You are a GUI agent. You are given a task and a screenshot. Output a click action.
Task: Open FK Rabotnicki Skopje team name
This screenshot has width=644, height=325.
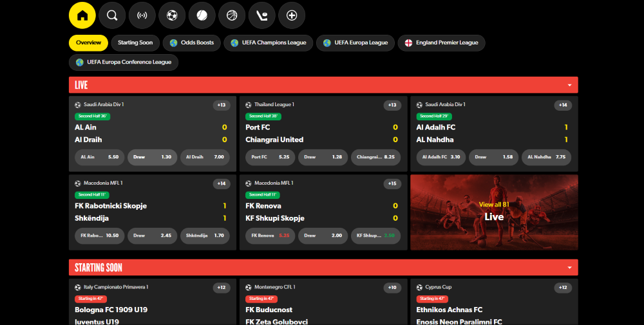pos(111,206)
